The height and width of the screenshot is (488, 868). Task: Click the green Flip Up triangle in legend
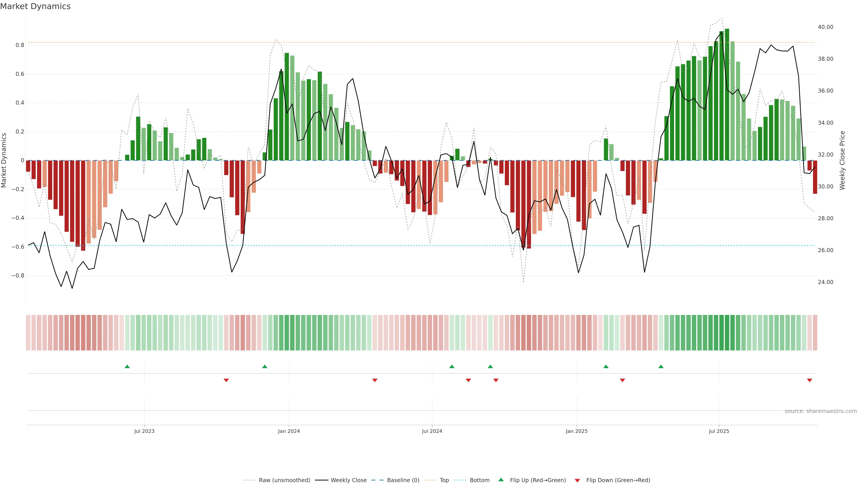(x=501, y=480)
